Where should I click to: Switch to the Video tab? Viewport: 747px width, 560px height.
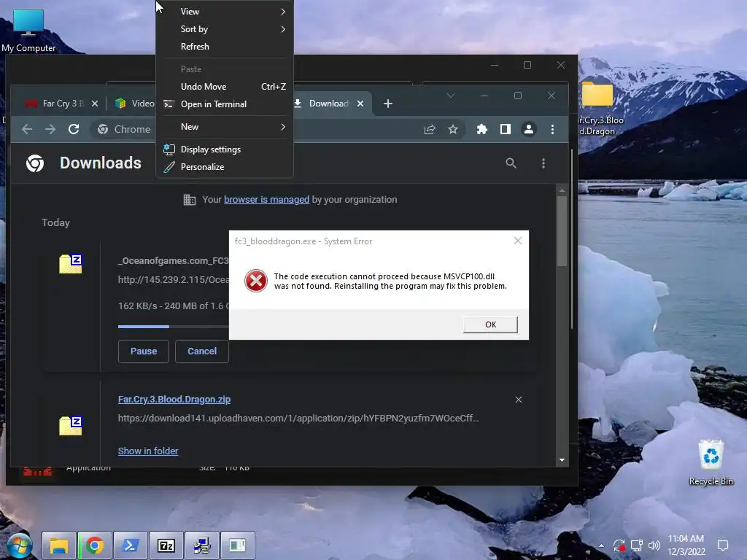pyautogui.click(x=135, y=104)
